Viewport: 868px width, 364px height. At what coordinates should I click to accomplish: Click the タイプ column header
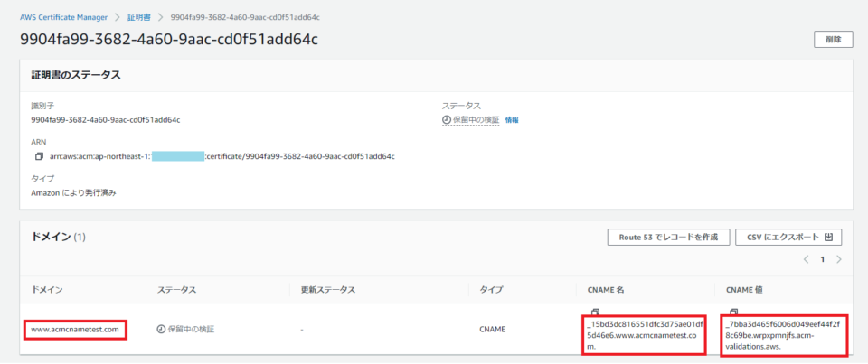click(x=491, y=289)
